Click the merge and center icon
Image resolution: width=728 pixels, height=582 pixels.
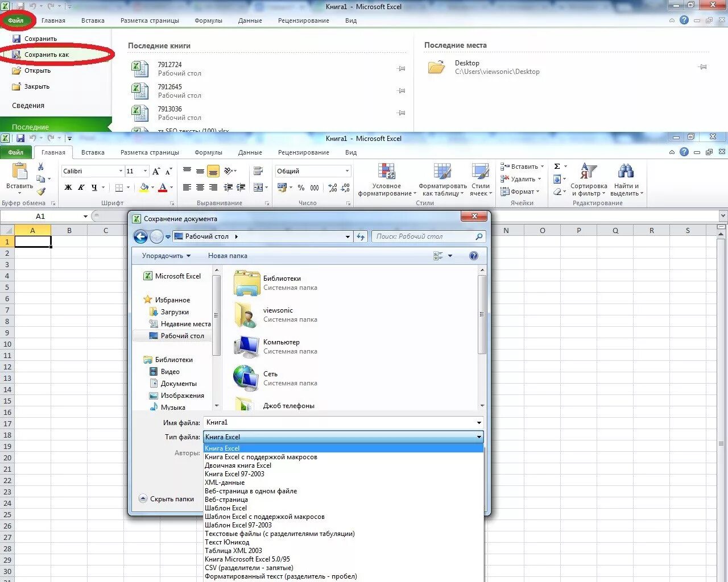coord(258,188)
